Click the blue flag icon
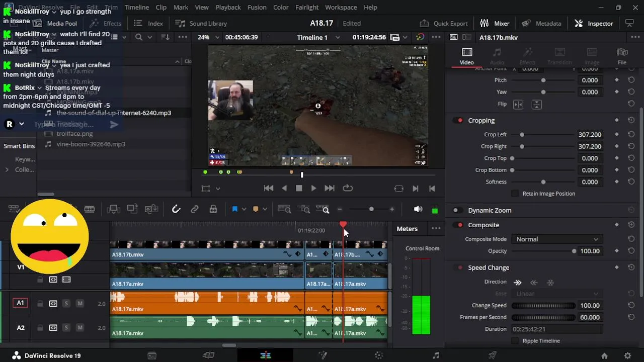This screenshot has width=644, height=362. tap(234, 209)
